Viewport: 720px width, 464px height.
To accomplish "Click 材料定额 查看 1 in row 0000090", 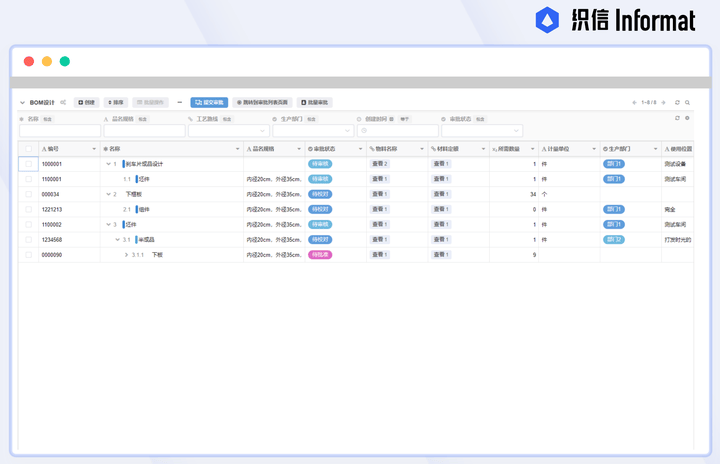I will pyautogui.click(x=441, y=255).
